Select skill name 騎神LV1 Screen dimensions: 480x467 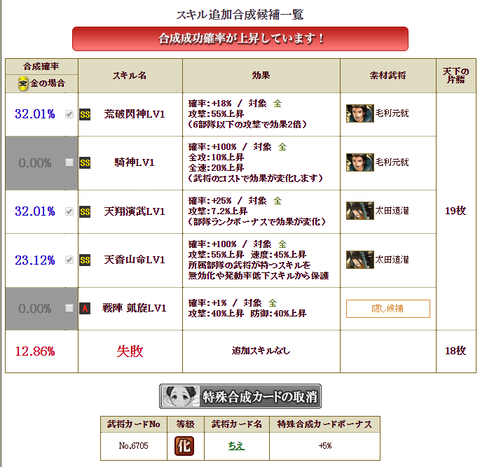(134, 162)
